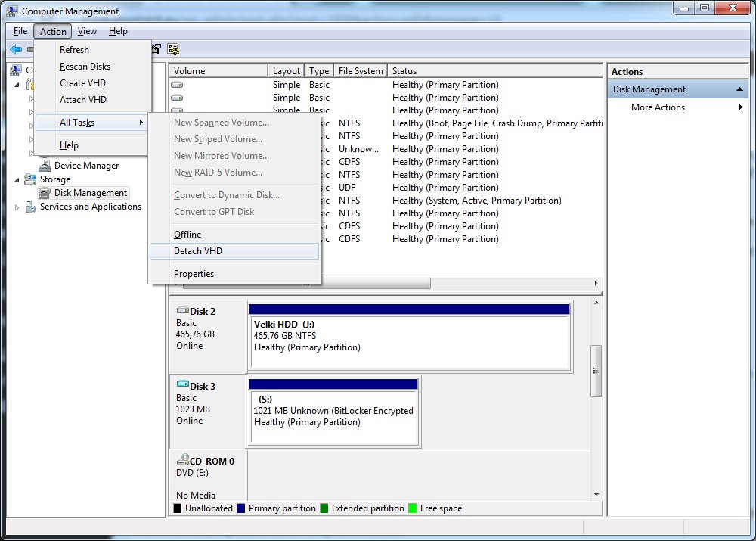Click the vertical scrollbar down arrow in disk pane
The image size is (756, 541).
596,493
